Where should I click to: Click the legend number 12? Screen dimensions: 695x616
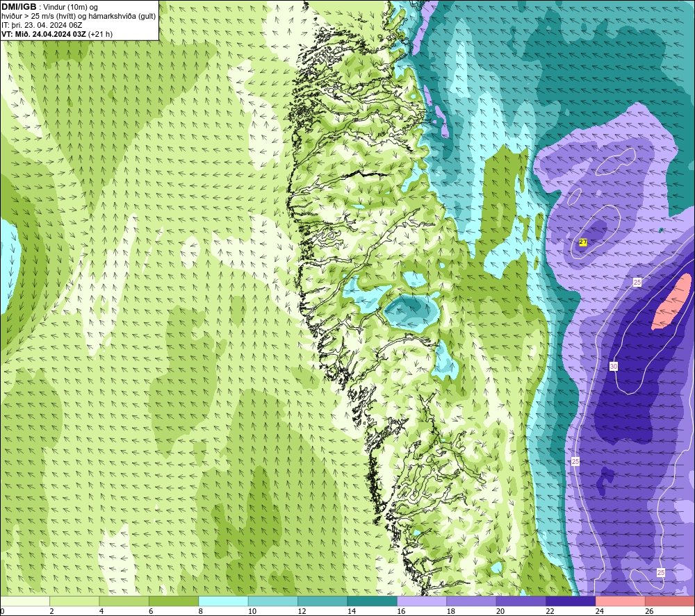302,611
